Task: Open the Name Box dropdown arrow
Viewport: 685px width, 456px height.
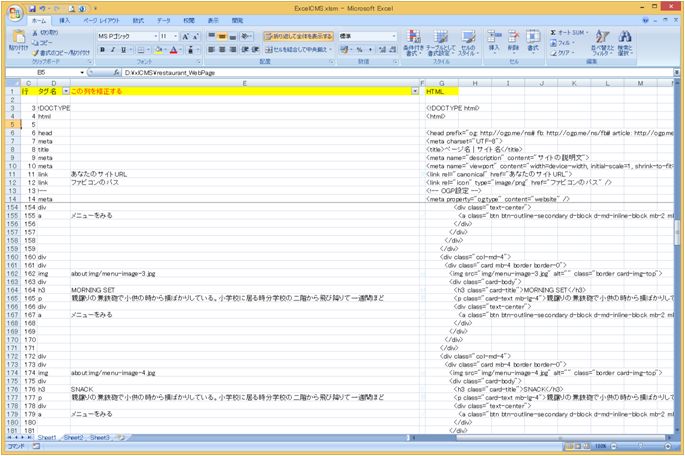Action: tap(82, 73)
